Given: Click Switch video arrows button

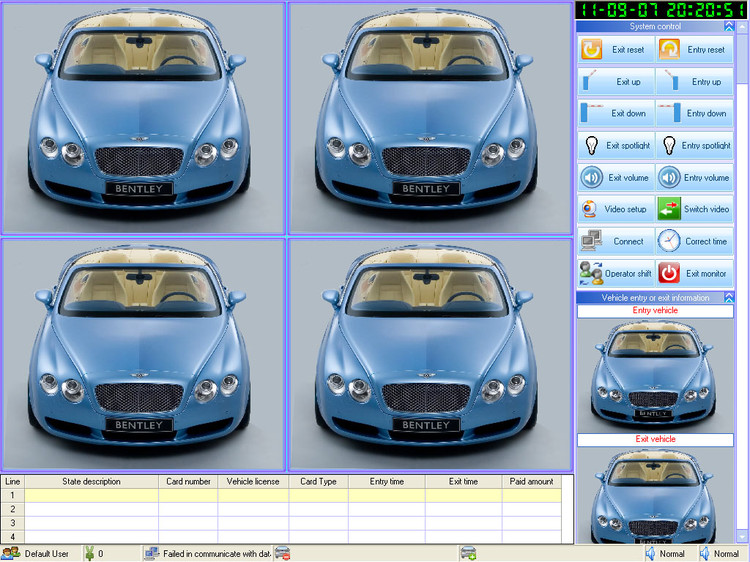Looking at the screenshot, I should coord(694,209).
